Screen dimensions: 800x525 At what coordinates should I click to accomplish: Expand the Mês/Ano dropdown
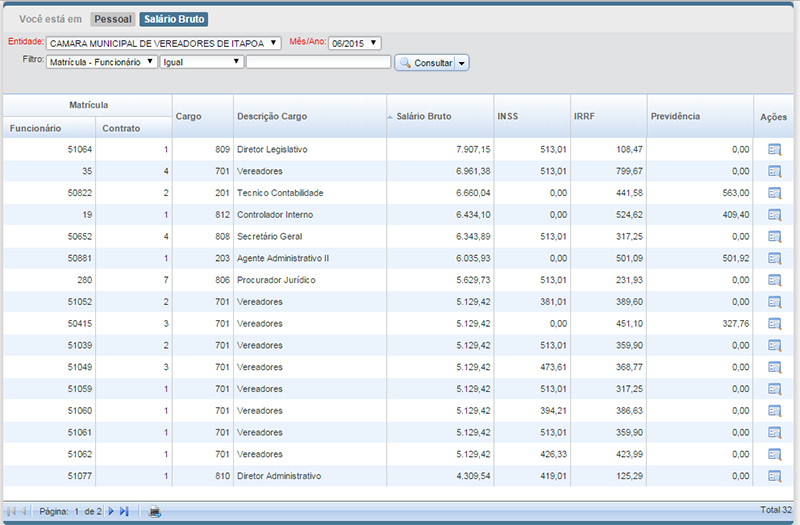coord(354,43)
